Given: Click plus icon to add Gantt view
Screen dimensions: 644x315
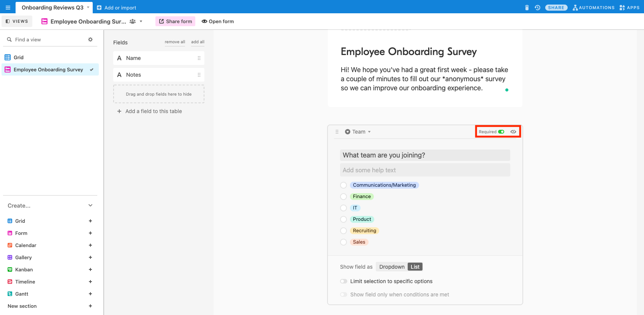Looking at the screenshot, I should coord(90,294).
